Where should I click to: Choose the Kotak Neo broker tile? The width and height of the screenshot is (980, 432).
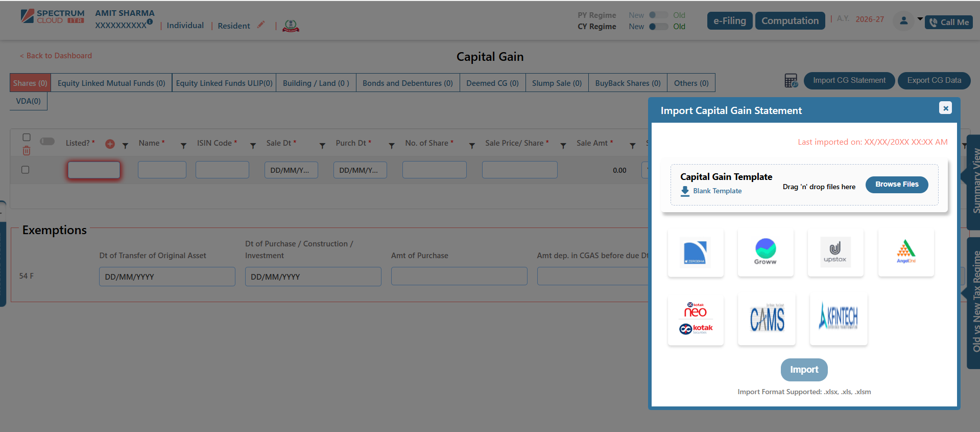click(x=695, y=320)
